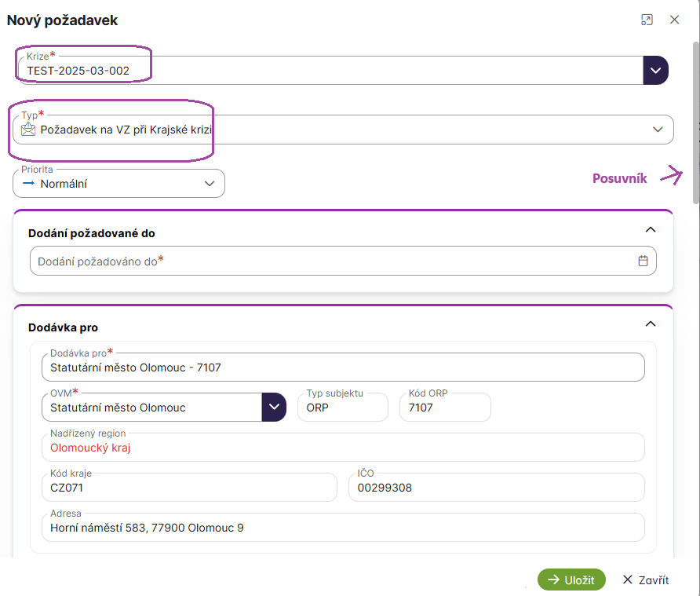Click the expand dialog window icon
The image size is (700, 596).
point(647,20)
